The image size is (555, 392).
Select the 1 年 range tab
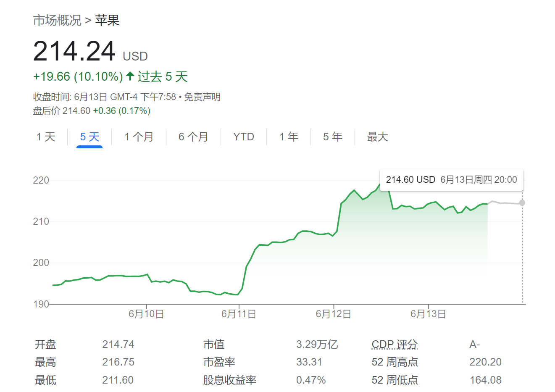[289, 137]
